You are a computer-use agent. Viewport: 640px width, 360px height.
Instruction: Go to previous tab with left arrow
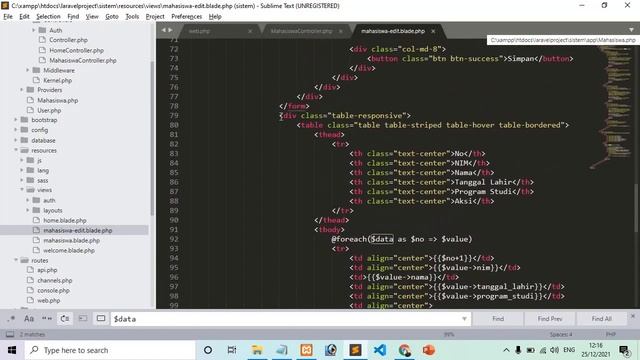coord(164,30)
